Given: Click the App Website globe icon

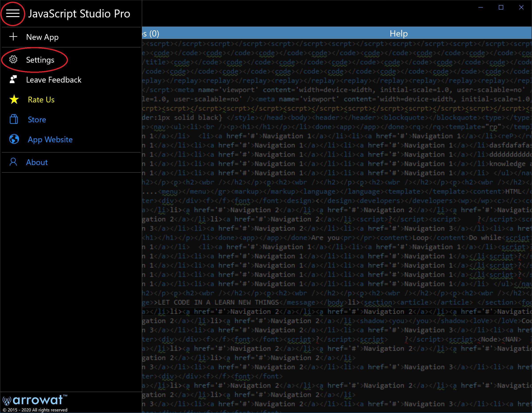Looking at the screenshot, I should coord(14,139).
